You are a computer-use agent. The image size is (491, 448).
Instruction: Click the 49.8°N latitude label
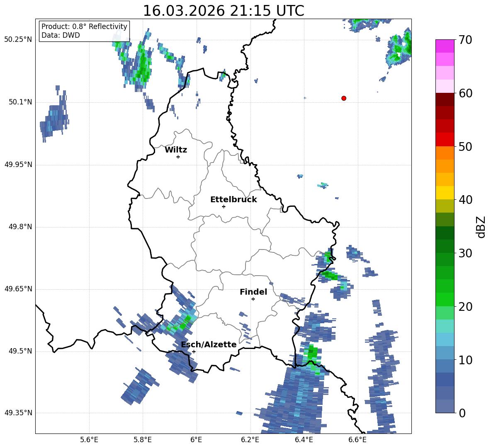pyautogui.click(x=20, y=227)
